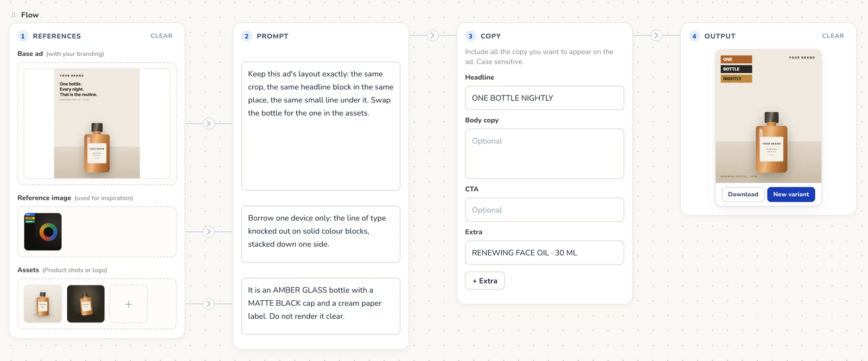Click the step 1 badge beside References
This screenshot has width=868, height=361.
click(x=23, y=36)
